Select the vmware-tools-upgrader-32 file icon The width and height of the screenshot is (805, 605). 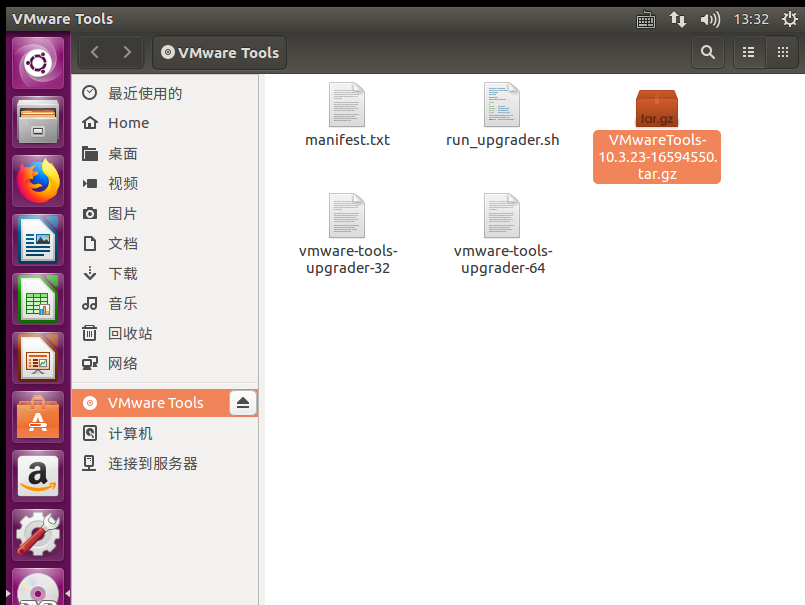pos(347,216)
